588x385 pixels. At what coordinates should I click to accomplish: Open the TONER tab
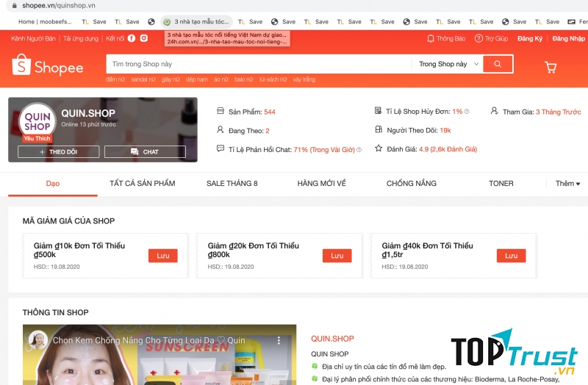coord(501,183)
